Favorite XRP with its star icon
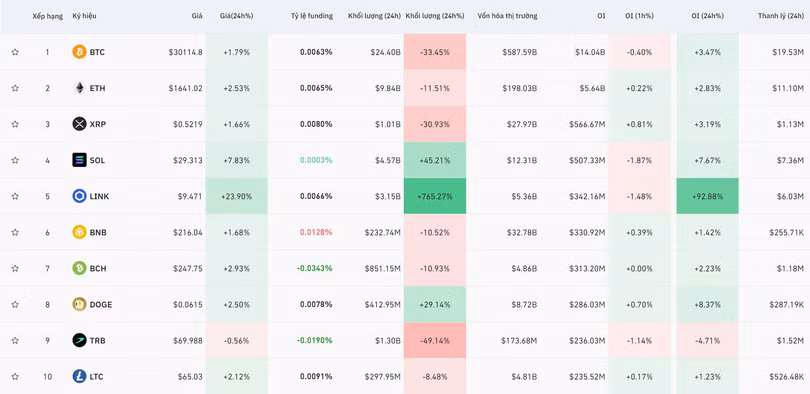Image resolution: width=810 pixels, height=394 pixels. 15,124
